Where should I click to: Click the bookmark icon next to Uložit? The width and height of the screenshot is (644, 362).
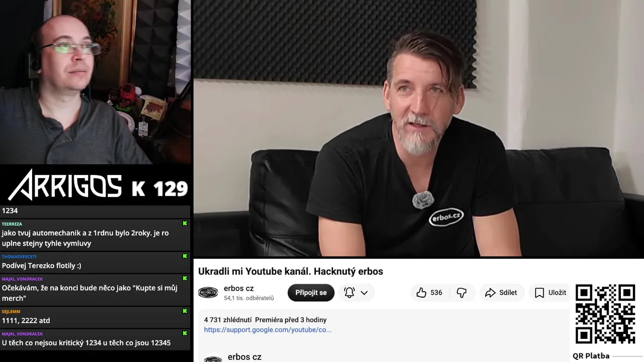pyautogui.click(x=539, y=293)
